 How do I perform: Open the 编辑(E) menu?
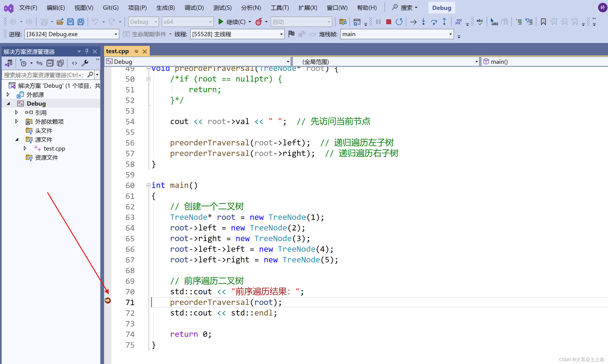(x=56, y=8)
